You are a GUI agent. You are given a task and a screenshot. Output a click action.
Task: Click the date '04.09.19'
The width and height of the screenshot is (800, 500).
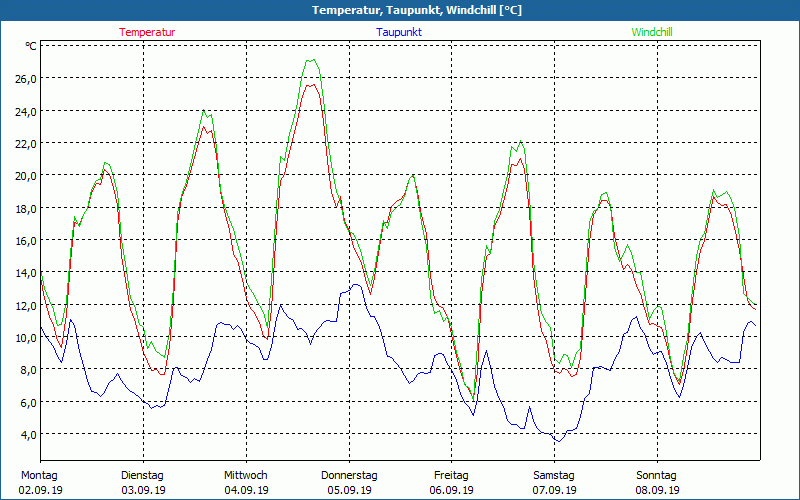[246, 490]
